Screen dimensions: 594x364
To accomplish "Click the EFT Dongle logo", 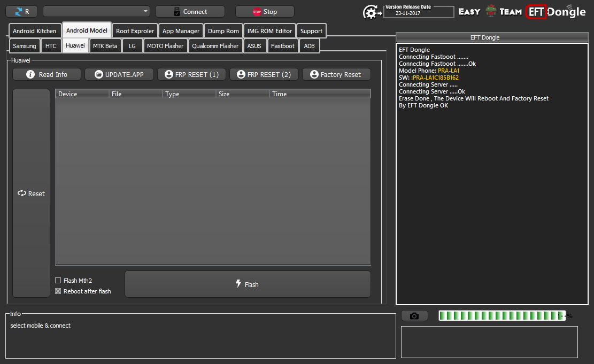I will click(x=556, y=12).
